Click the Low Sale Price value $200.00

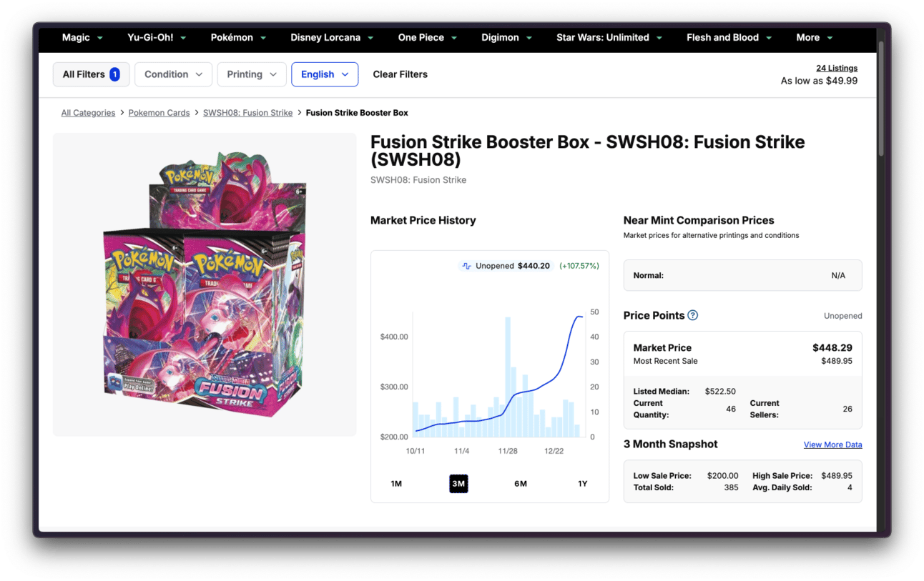click(723, 476)
